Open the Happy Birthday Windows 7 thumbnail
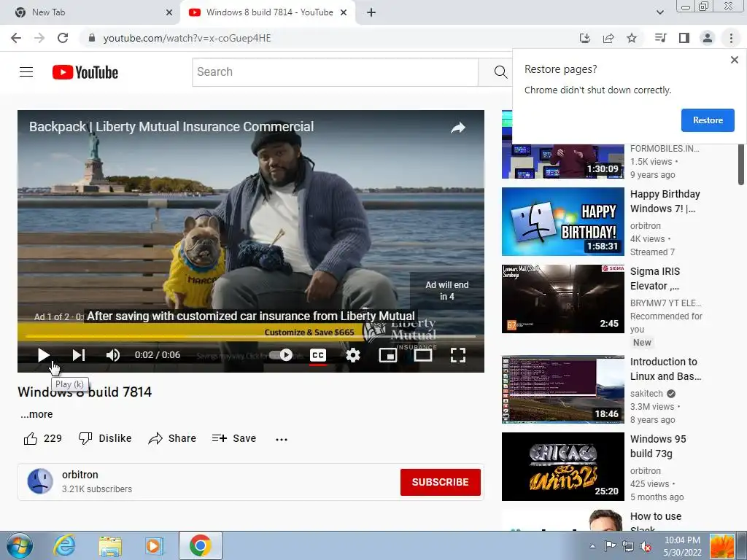Image resolution: width=747 pixels, height=560 pixels. tap(562, 222)
